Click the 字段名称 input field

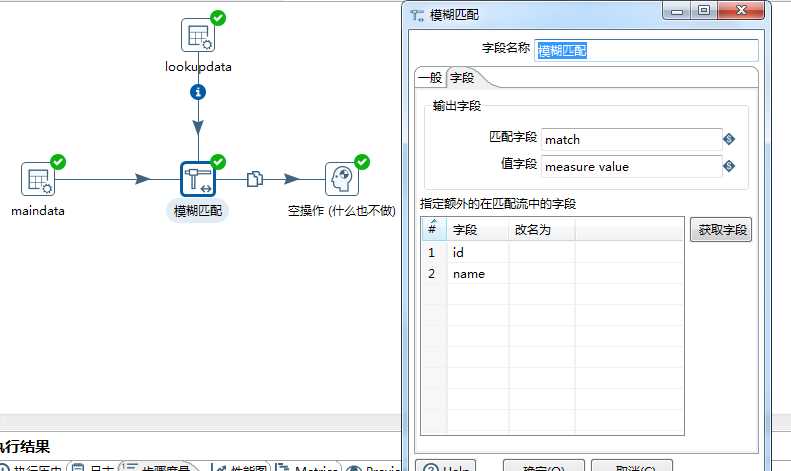click(646, 50)
